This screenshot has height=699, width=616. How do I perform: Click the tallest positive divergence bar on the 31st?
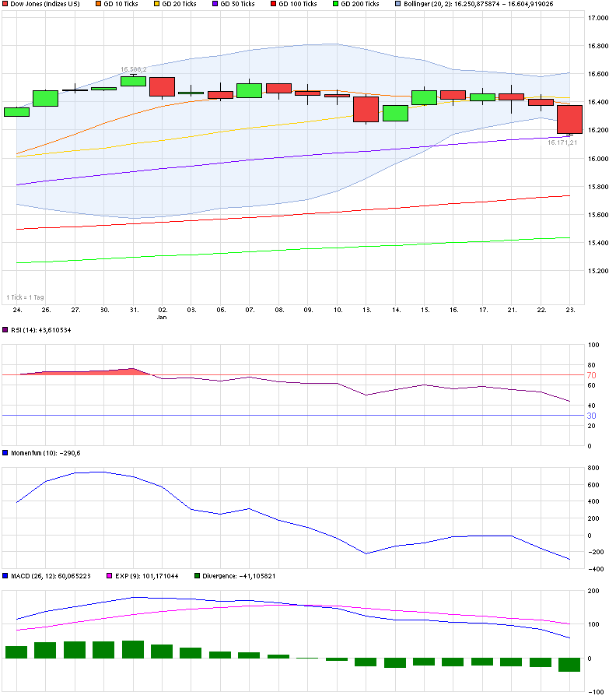coord(133,649)
